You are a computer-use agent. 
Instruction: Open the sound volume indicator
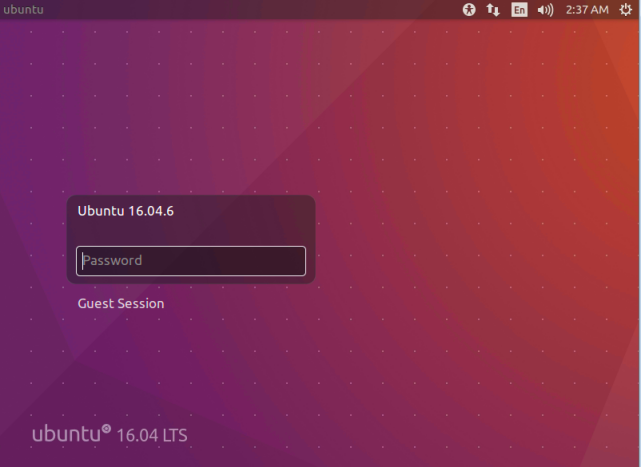(x=545, y=9)
